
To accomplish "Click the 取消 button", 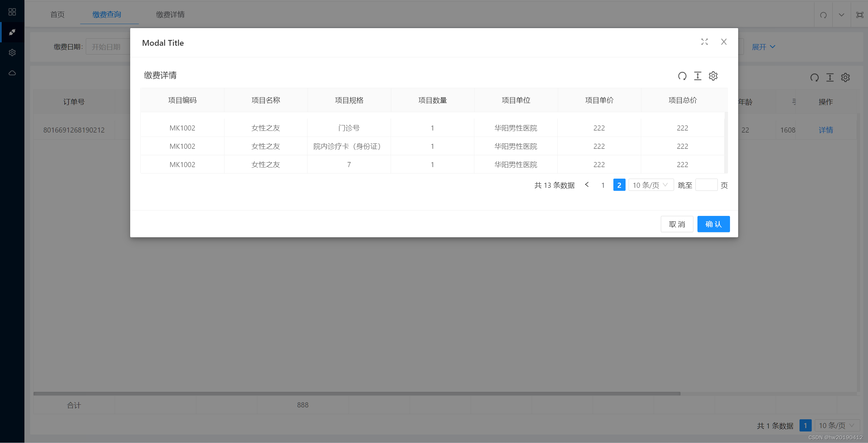I will (677, 224).
